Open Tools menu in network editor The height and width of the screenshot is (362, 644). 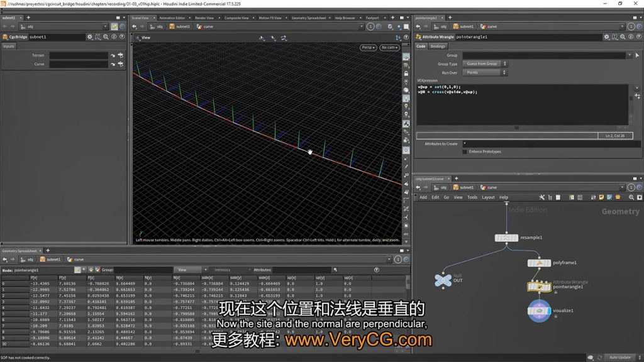click(472, 197)
